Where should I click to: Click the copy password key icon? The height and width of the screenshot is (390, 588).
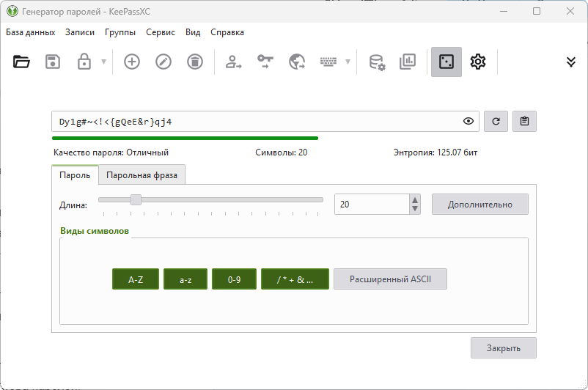[x=265, y=62]
